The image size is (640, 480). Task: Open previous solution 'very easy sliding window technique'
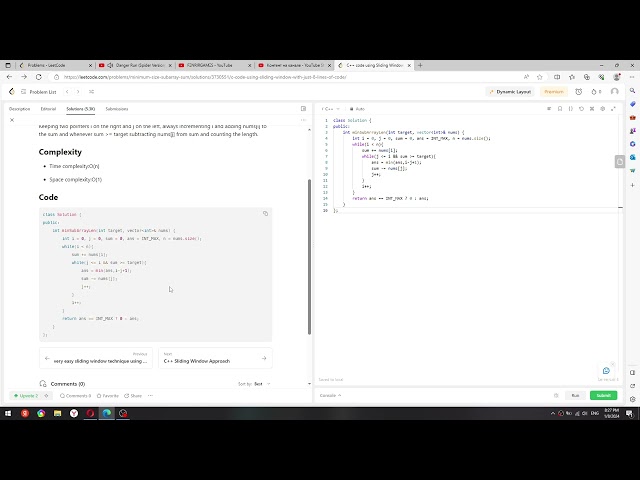click(96, 358)
